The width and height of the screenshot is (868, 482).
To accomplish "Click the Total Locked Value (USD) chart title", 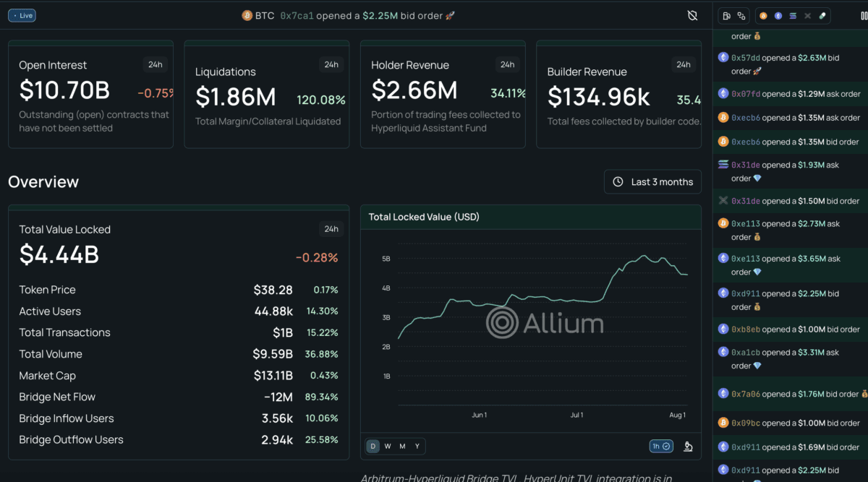I will 424,217.
